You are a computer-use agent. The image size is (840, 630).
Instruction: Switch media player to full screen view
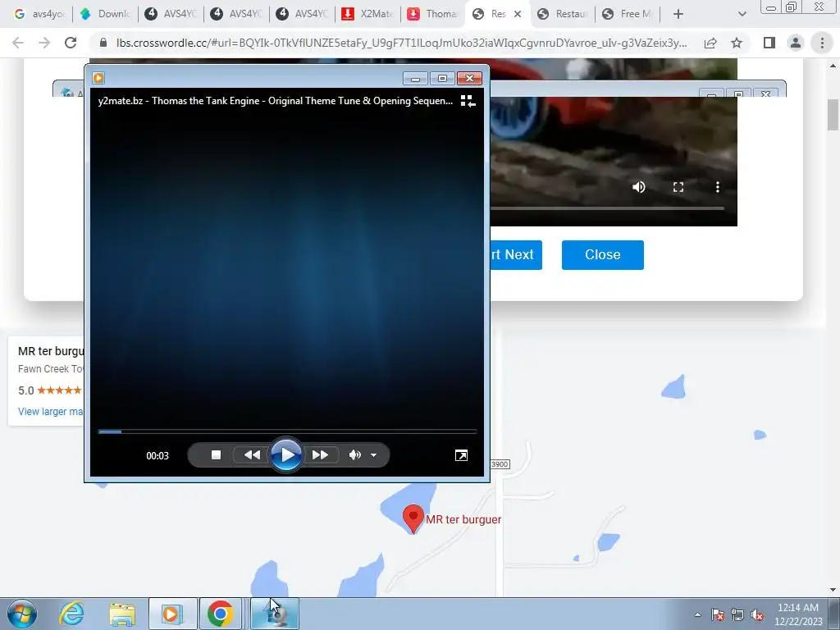coord(461,455)
